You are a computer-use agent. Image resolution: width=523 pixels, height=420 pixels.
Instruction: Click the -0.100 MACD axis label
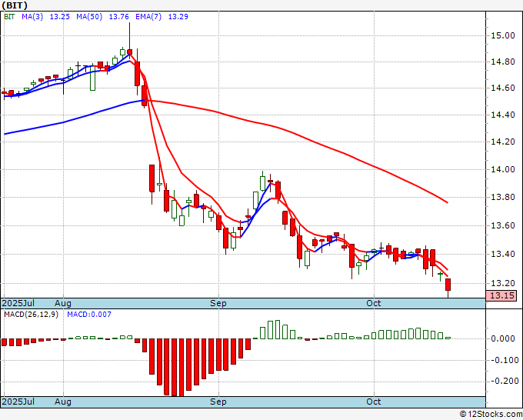(503, 360)
